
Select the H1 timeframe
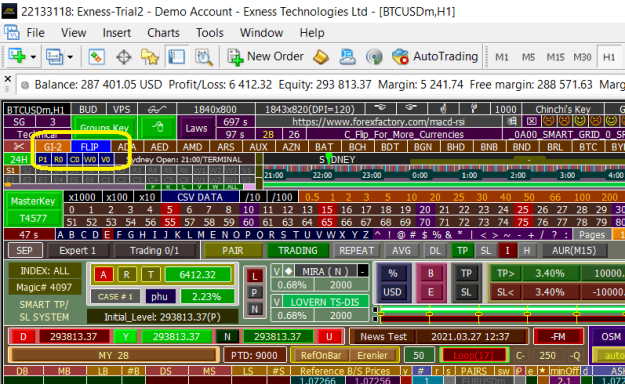pyautogui.click(x=609, y=57)
